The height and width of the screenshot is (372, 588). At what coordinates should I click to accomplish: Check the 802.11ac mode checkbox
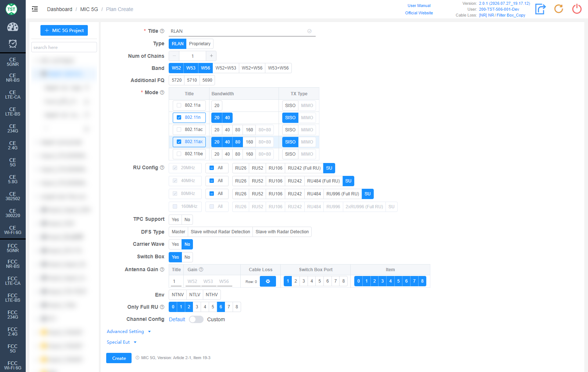click(179, 130)
